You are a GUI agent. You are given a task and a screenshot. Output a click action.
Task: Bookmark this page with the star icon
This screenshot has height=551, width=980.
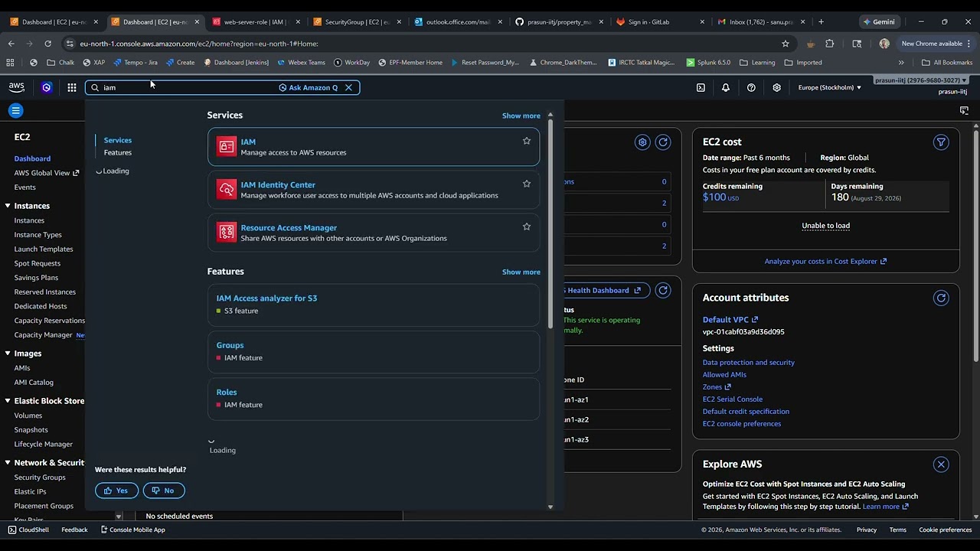(786, 44)
